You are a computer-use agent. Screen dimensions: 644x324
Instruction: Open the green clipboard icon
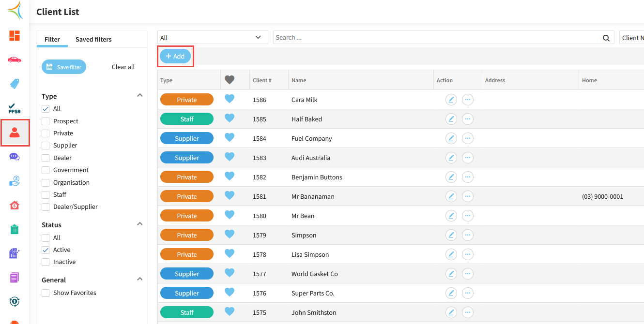[15, 229]
